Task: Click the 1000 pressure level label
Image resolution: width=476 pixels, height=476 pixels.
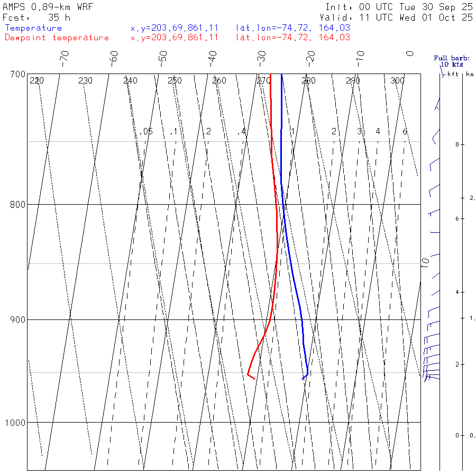Action: click(x=15, y=422)
